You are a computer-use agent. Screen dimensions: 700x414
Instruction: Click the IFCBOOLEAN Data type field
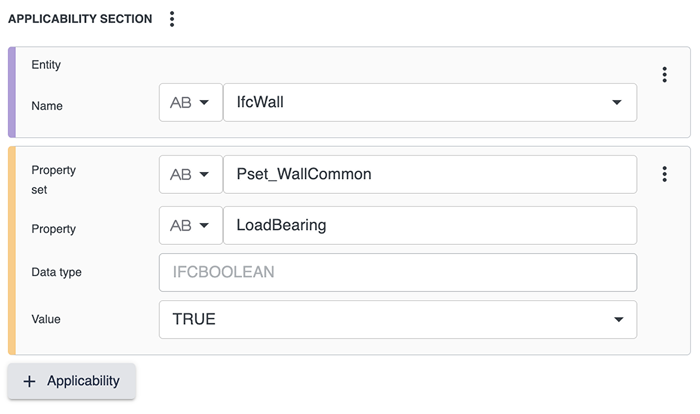tap(397, 272)
